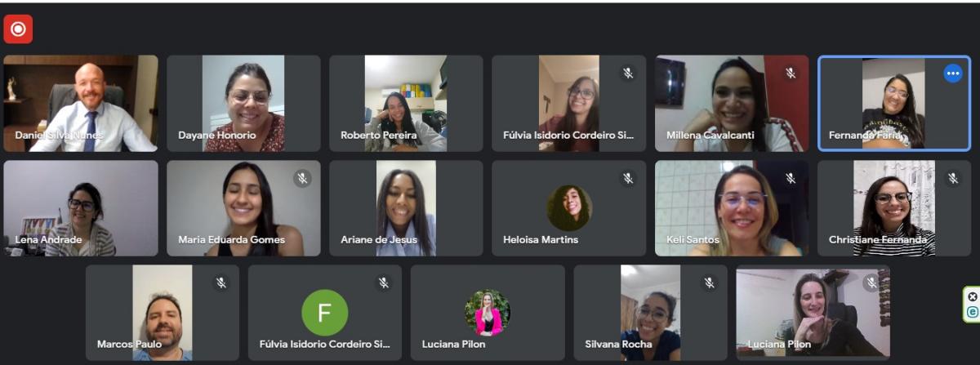
Task: Click the teal 'e' extension icon at right edge
Action: tap(972, 312)
